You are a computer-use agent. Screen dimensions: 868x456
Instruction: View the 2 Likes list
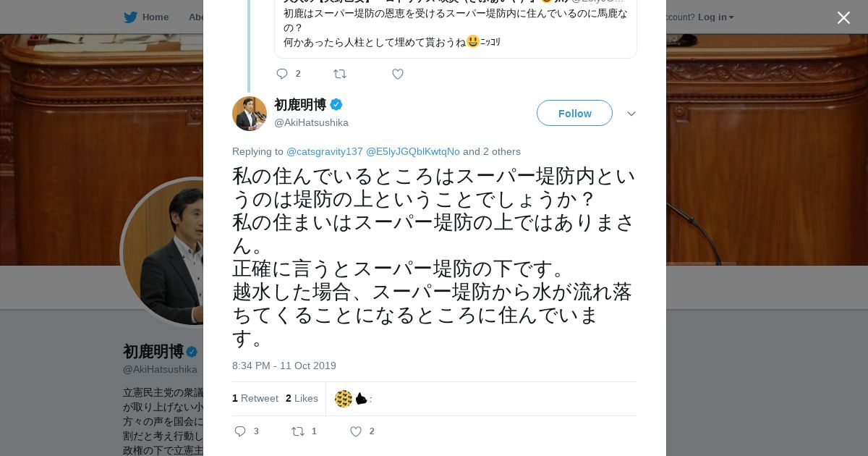pos(302,398)
